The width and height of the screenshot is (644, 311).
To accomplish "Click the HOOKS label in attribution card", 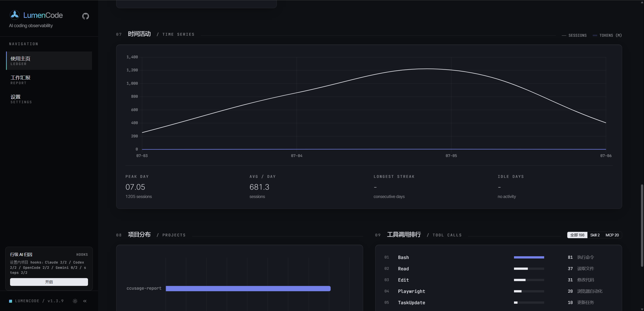I will coord(82,254).
